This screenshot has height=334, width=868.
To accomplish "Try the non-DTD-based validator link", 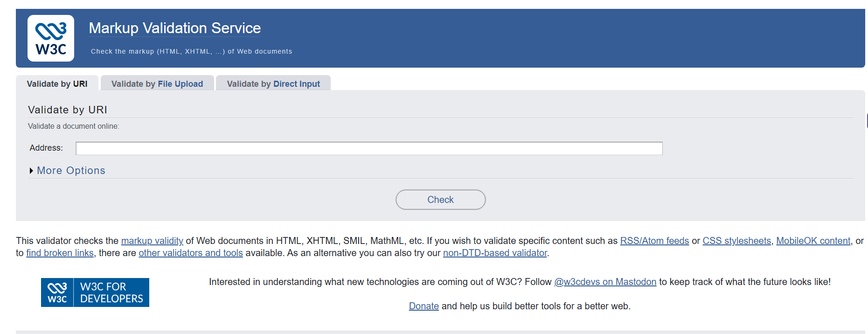I will [495, 253].
